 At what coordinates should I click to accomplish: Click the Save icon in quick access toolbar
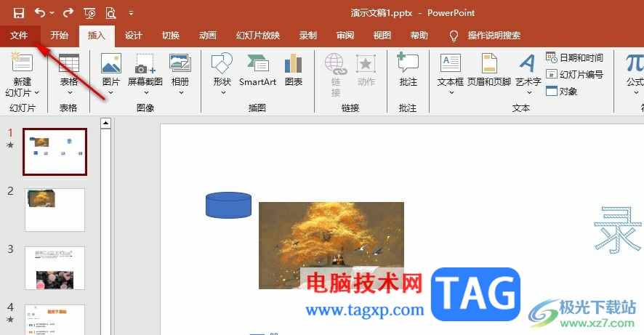tap(18, 13)
